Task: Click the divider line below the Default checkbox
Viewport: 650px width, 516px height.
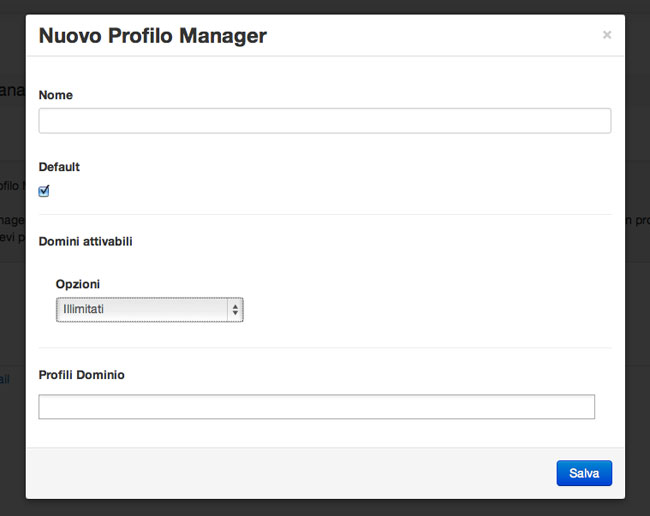Action: point(324,214)
